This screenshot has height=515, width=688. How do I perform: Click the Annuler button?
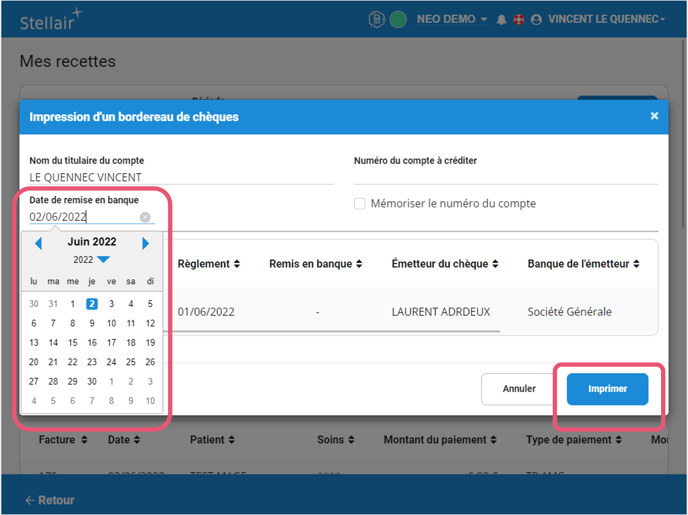pos(518,389)
